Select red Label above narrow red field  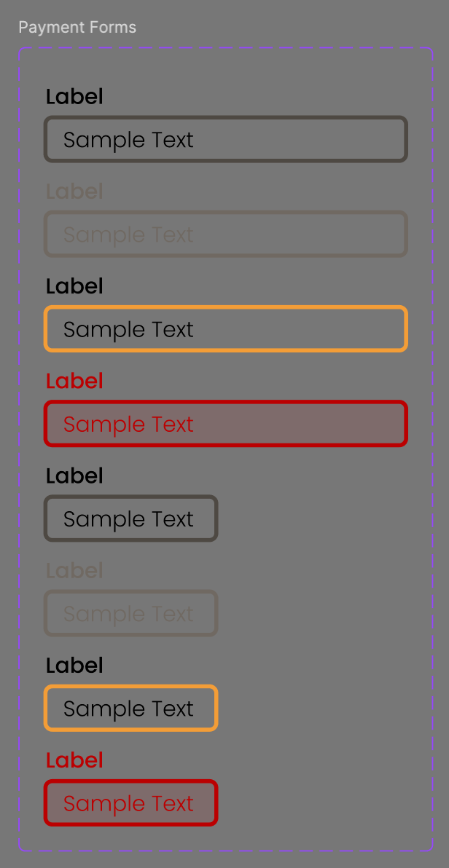pyautogui.click(x=74, y=759)
